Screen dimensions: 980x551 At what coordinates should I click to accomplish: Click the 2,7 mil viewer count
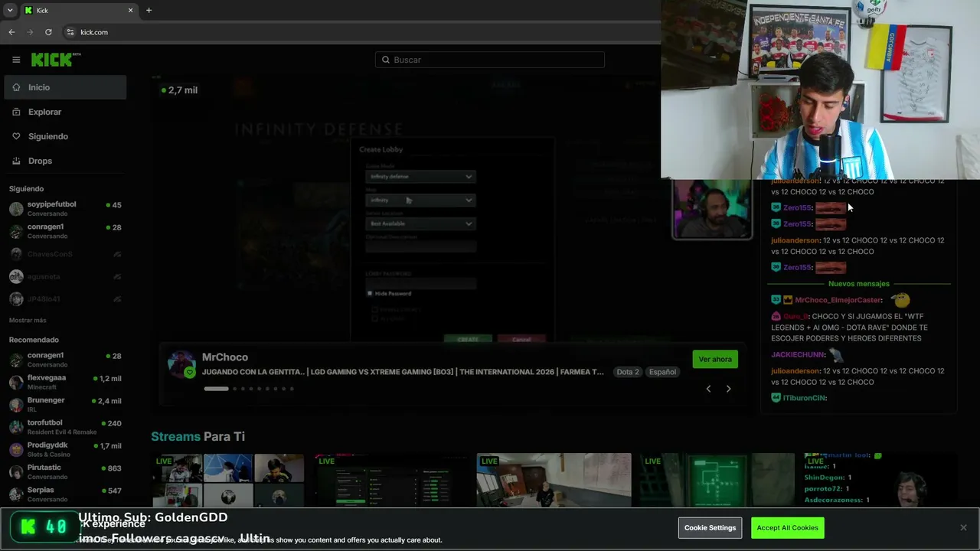point(180,90)
